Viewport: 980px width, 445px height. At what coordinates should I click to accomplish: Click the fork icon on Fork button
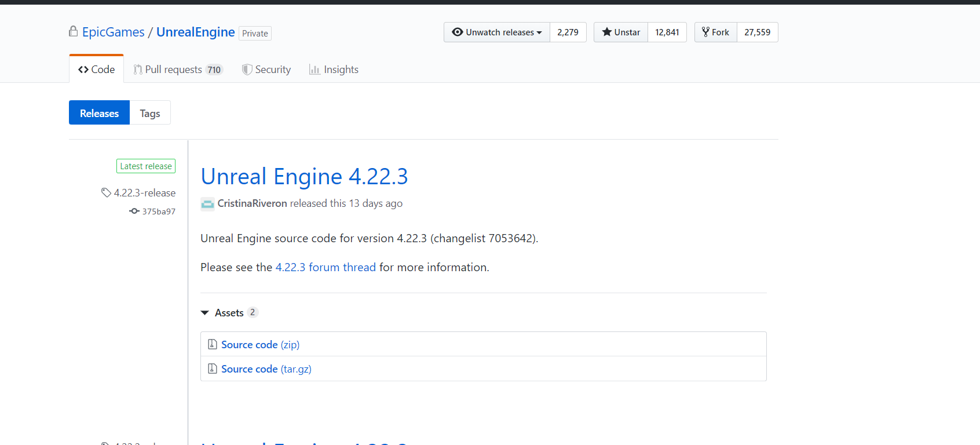705,32
